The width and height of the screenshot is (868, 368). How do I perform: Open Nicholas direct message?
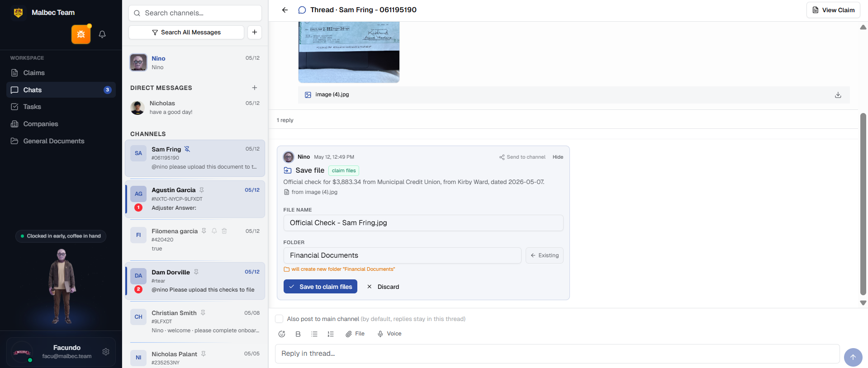point(195,108)
